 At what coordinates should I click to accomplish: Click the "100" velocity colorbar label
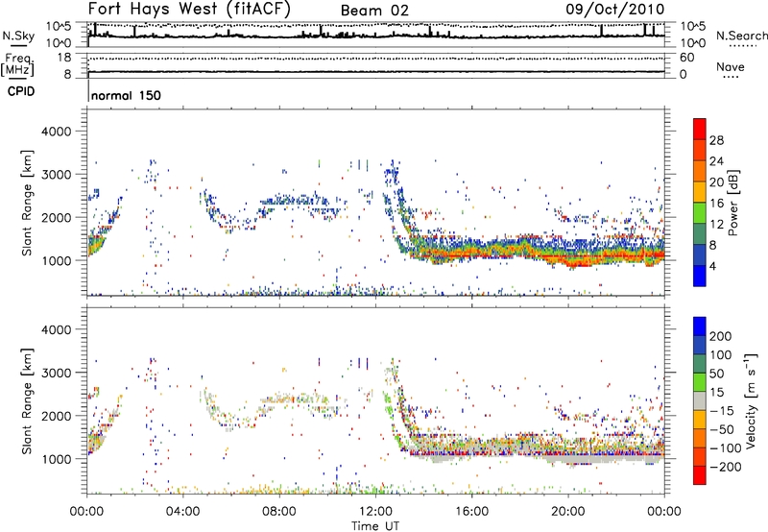(x=721, y=355)
